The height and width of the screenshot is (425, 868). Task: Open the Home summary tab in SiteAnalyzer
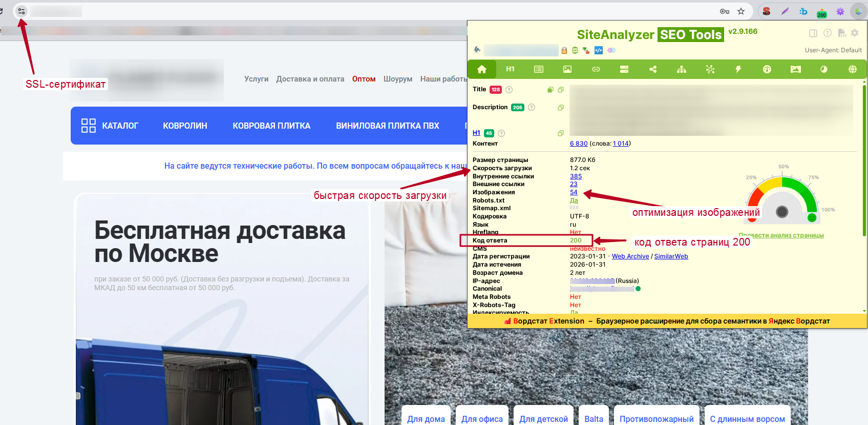tap(482, 69)
